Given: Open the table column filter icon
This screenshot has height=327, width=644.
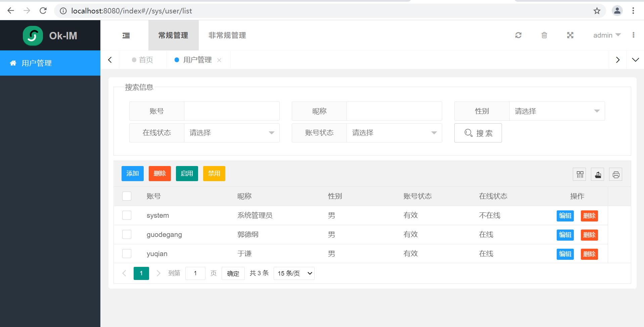Looking at the screenshot, I should 580,174.
